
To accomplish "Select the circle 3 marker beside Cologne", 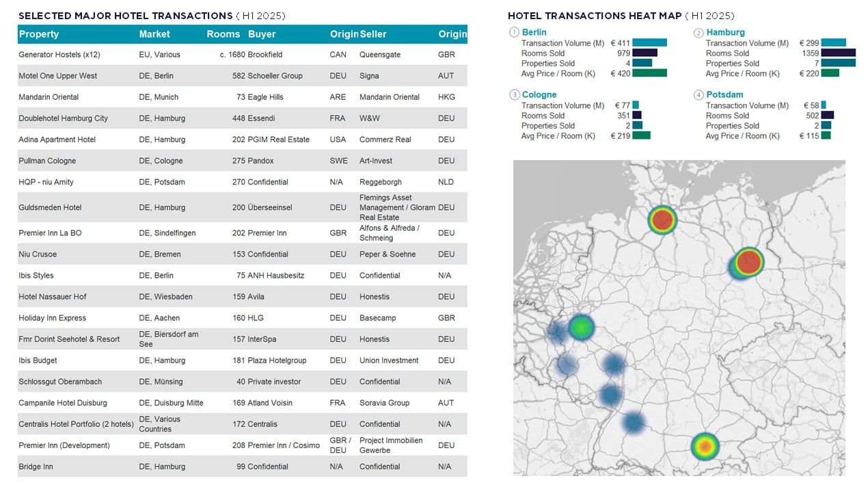I will pos(514,95).
